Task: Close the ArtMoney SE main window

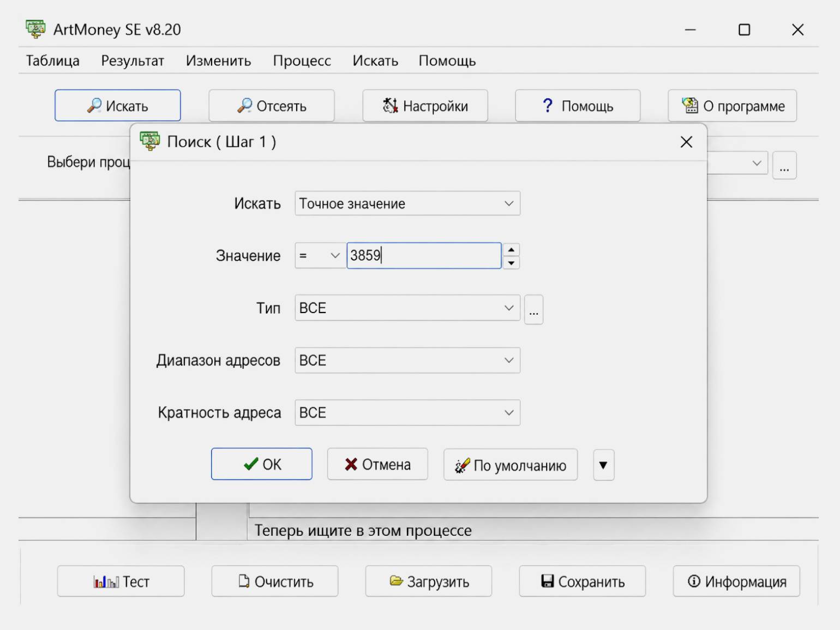Action: click(797, 29)
